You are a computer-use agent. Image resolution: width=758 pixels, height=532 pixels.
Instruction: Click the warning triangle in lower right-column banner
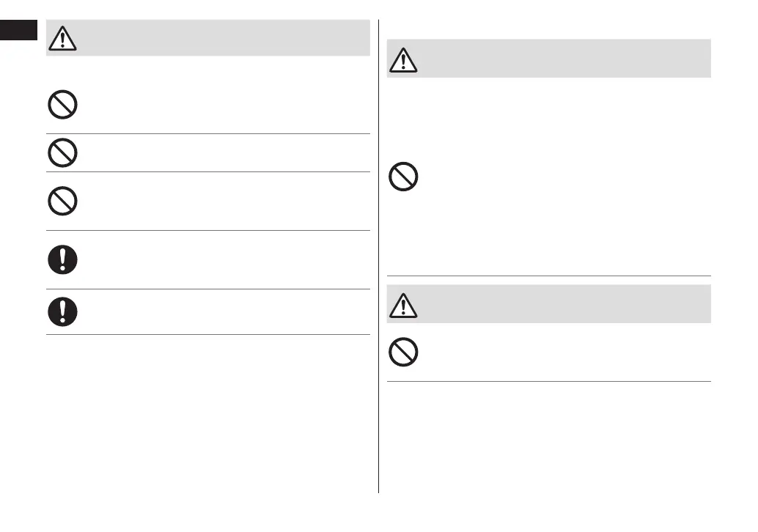point(404,304)
